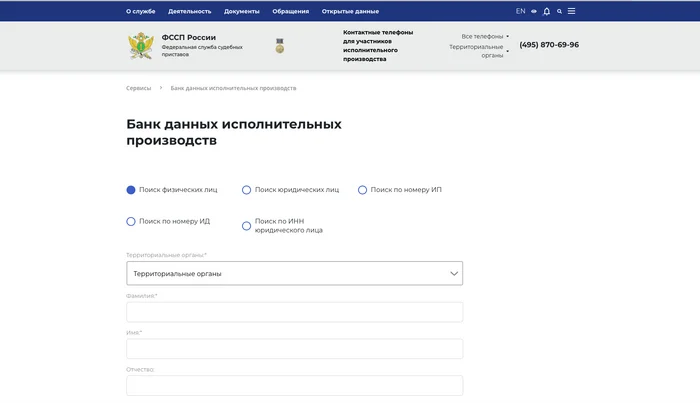This screenshot has height=403, width=700.
Task: Click the medal icon in header
Action: (279, 46)
